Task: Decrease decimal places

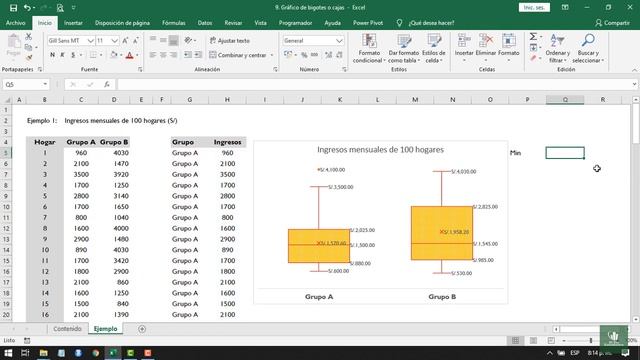Action: 339,55
